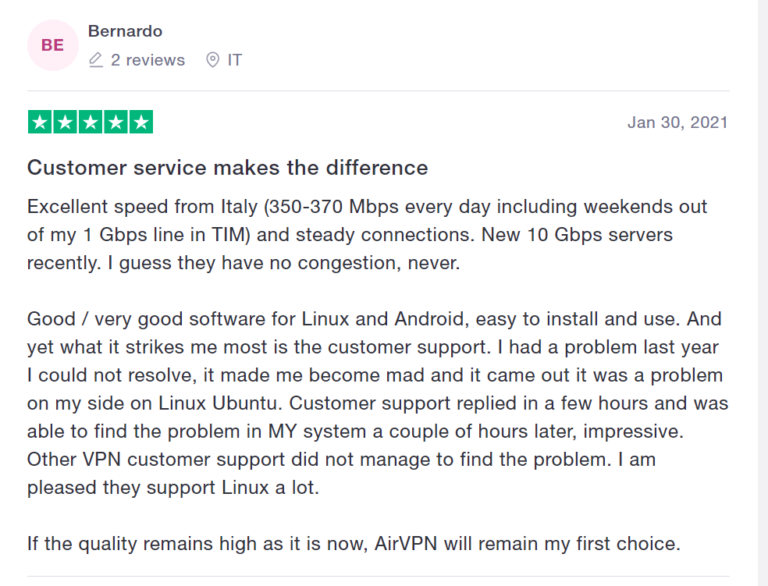
Task: Click the location pin icon
Action: click(212, 60)
